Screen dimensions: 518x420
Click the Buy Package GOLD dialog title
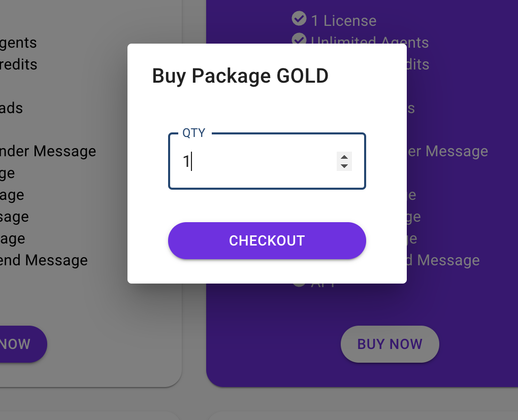coord(240,76)
